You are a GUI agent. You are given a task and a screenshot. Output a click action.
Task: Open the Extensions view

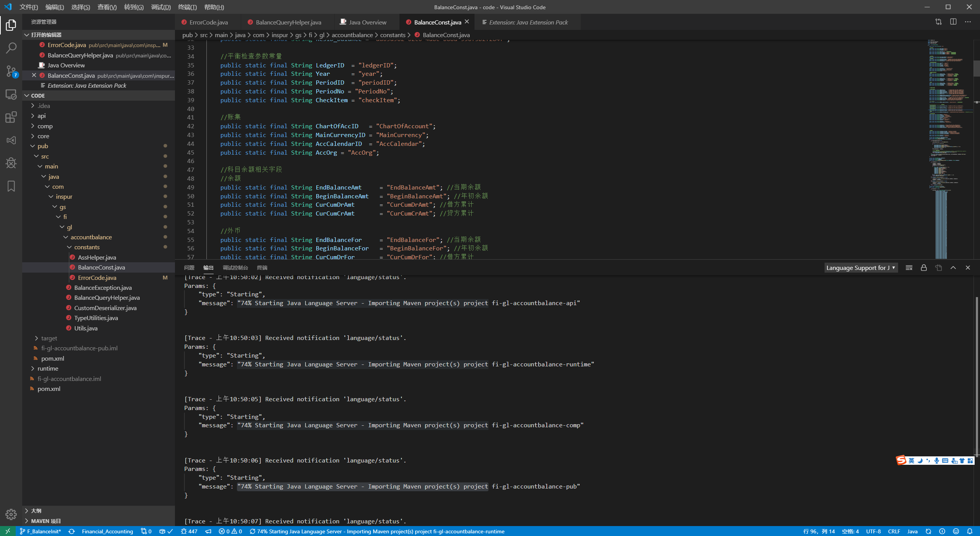click(11, 117)
